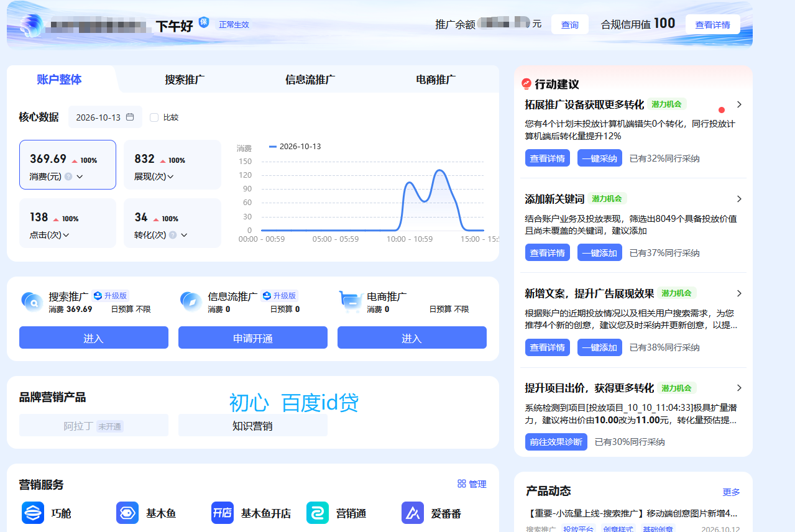
Task: Expand the 拓展推广设备获取更多转化 chevron
Action: pyautogui.click(x=739, y=104)
